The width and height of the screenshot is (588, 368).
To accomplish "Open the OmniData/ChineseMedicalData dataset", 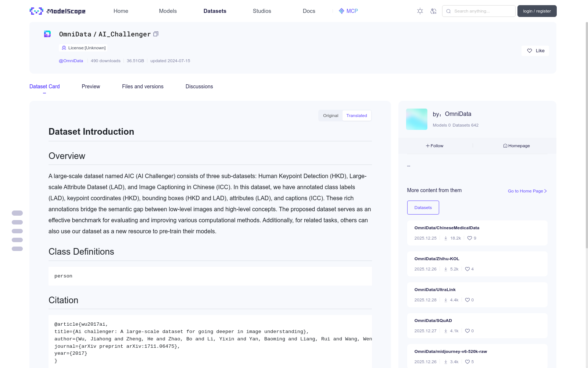I will click(447, 228).
